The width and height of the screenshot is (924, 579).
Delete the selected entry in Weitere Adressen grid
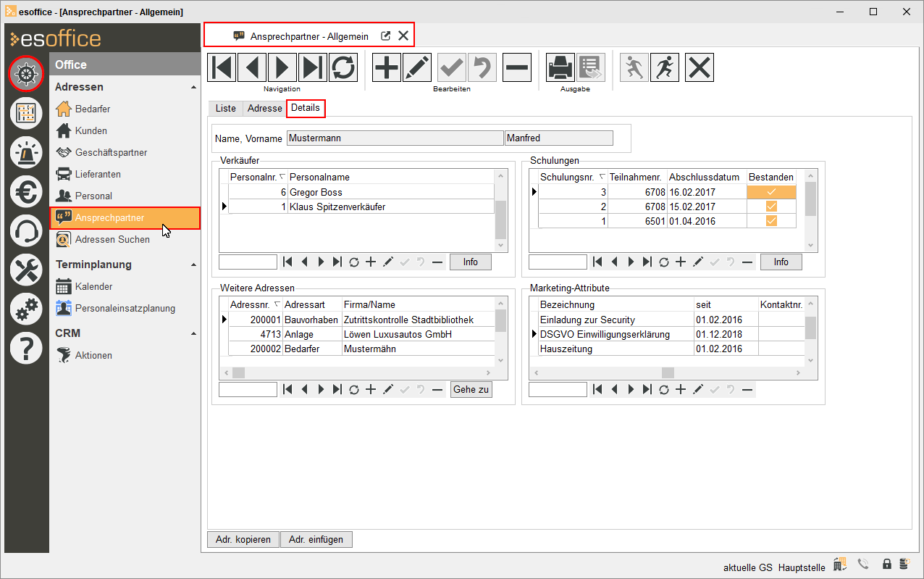tap(437, 390)
